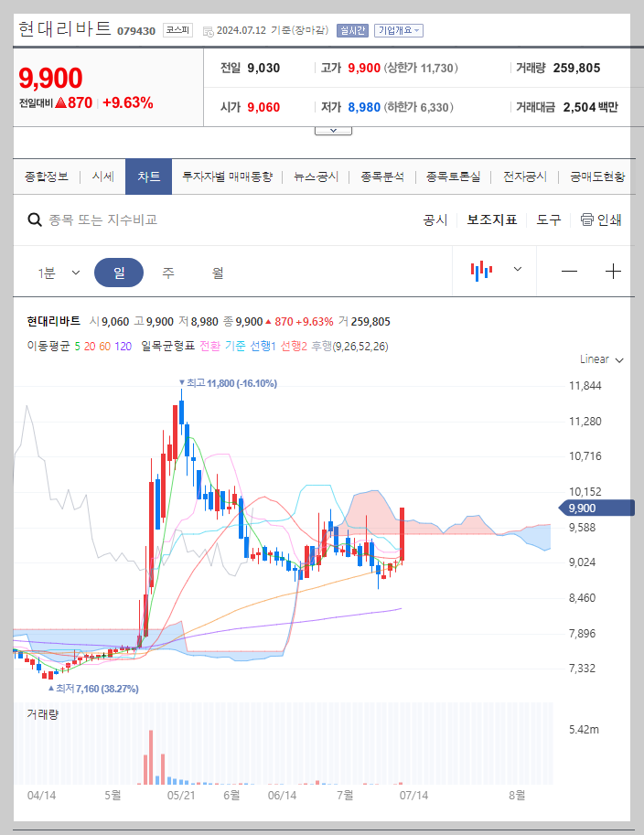Zoom out of the chart with the minus icon

point(569,270)
